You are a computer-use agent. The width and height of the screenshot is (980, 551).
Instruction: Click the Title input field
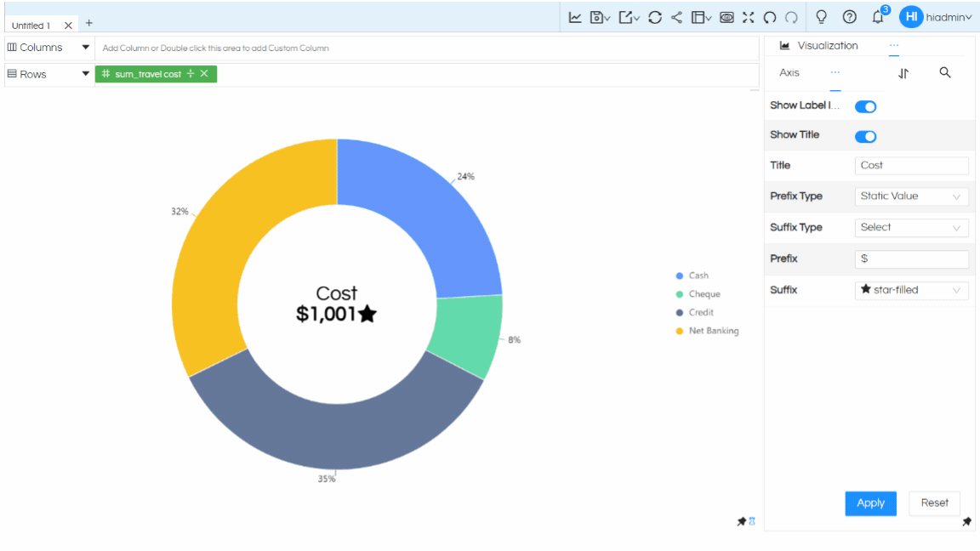(911, 166)
